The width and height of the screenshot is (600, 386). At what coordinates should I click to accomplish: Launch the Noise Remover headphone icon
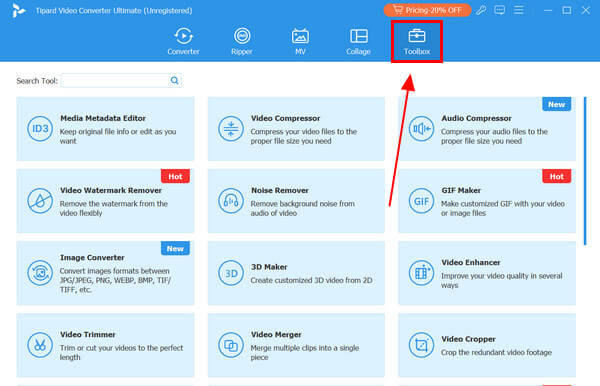231,201
